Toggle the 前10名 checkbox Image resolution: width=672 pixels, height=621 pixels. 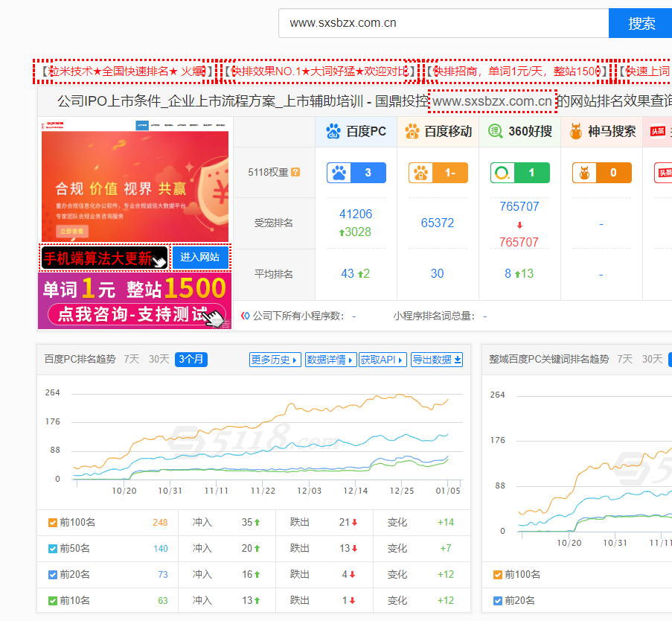click(53, 601)
